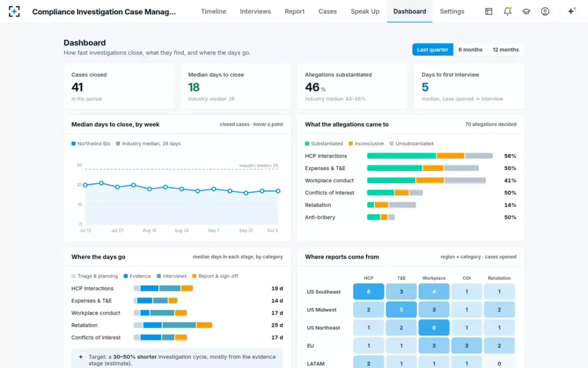Toggle the Evidence legend item

pos(137,276)
